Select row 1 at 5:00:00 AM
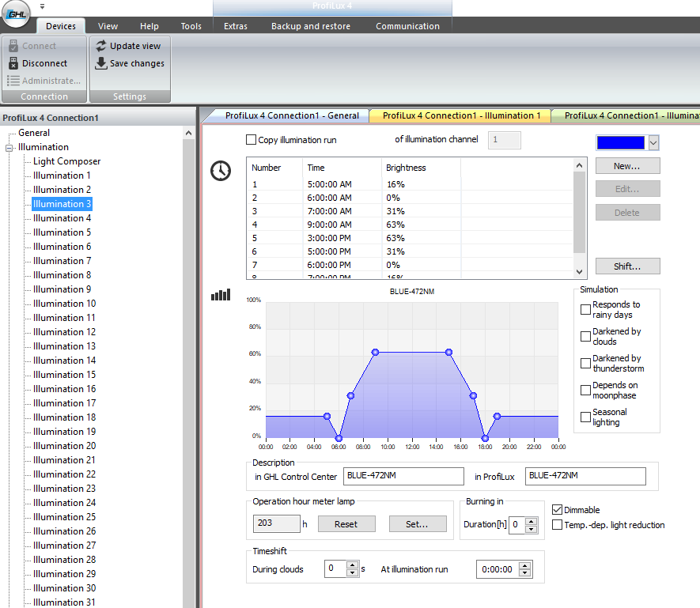Screen dimensions: 700x608 (x=410, y=184)
